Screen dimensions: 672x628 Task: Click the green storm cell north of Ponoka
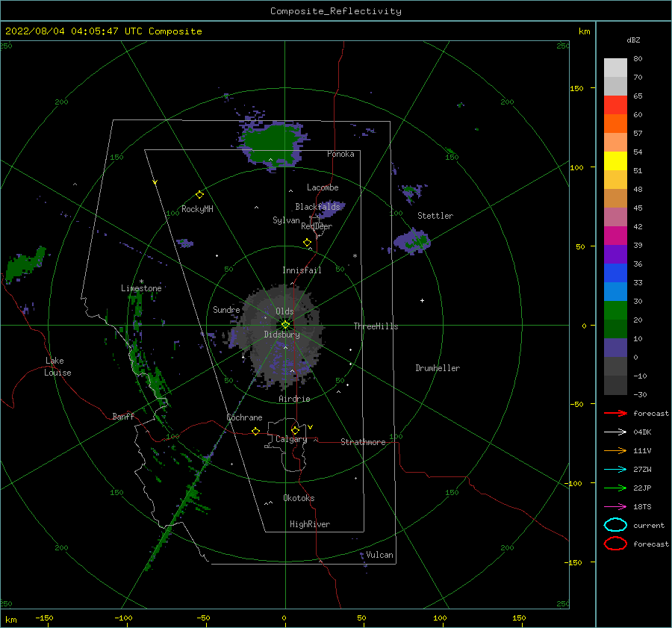272,143
